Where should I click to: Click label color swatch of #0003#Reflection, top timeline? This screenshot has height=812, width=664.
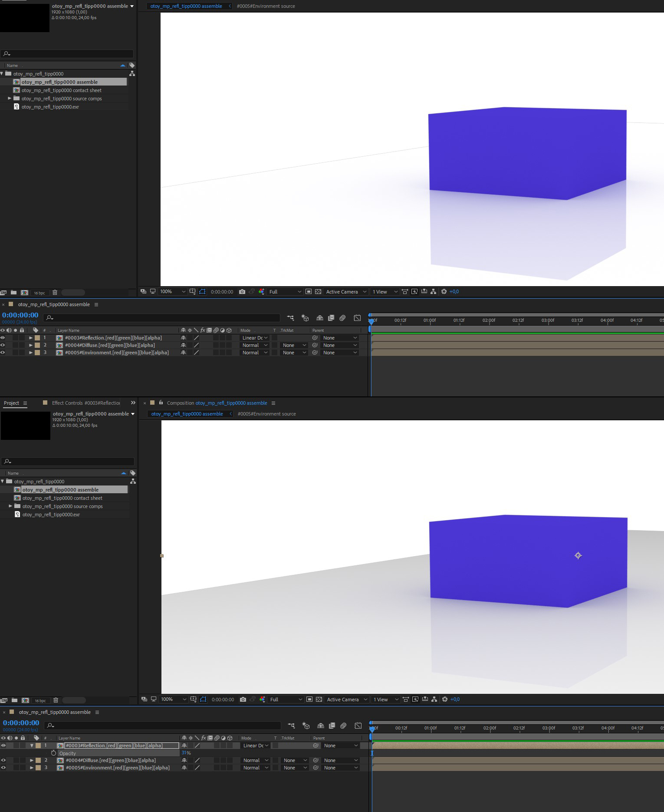[x=37, y=338]
